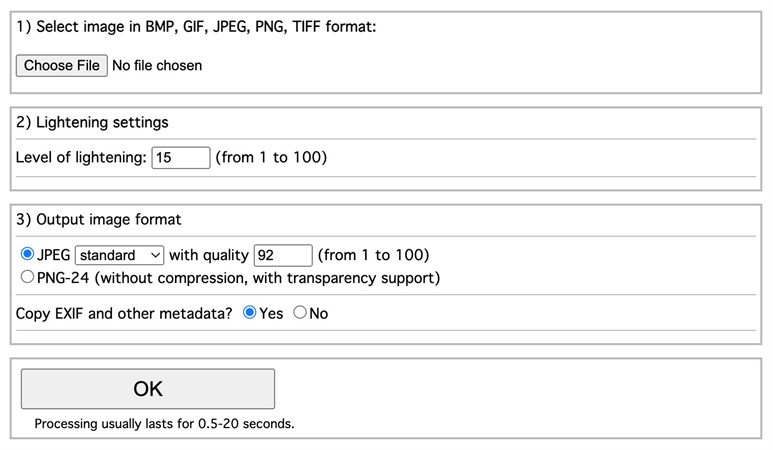The height and width of the screenshot is (450, 773).
Task: Click the 'Copy EXIF and other metadata?' text
Action: point(124,313)
